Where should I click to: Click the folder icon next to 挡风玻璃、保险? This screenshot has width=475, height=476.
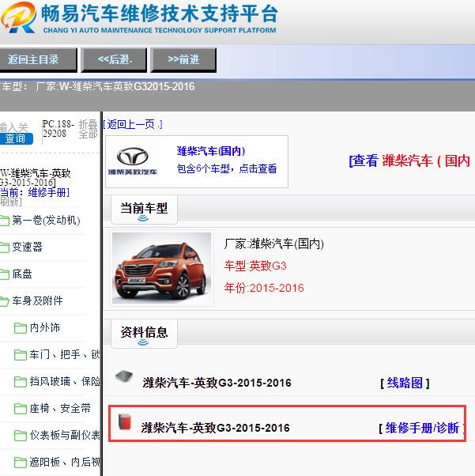click(21, 382)
